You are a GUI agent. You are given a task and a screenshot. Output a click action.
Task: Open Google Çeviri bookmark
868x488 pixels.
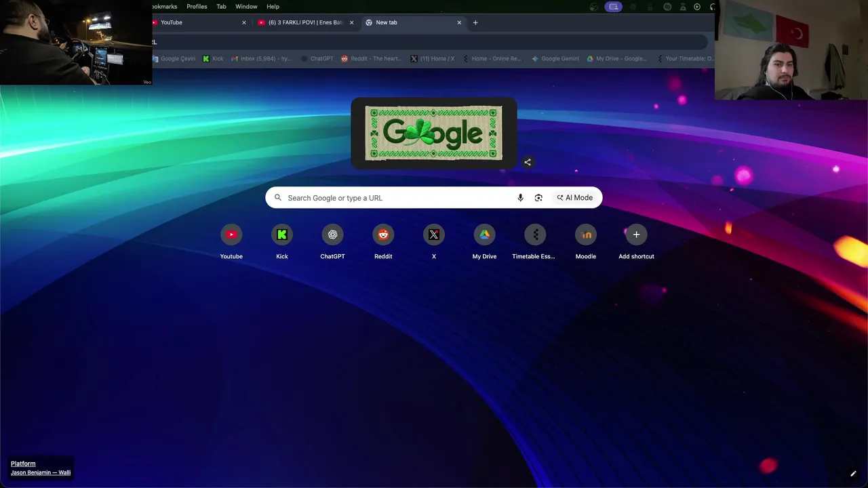(x=174, y=59)
